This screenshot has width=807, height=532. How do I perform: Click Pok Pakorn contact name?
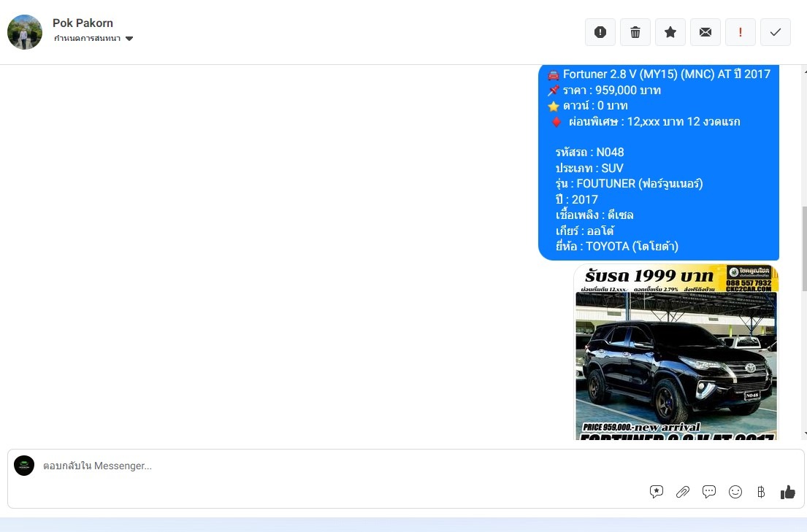(x=83, y=23)
